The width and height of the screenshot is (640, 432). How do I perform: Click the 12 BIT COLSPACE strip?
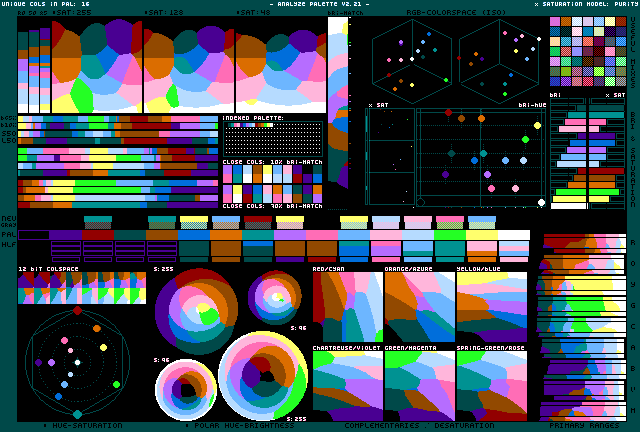point(82,288)
